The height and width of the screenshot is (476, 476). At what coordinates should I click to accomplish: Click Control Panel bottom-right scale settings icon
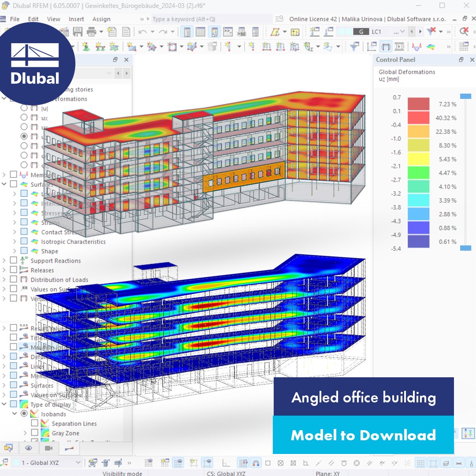(x=468, y=433)
